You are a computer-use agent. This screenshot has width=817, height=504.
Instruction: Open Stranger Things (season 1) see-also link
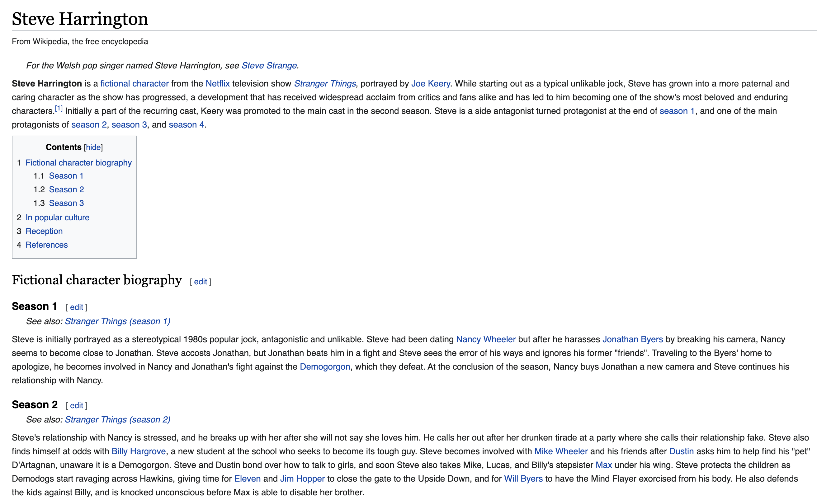(x=118, y=321)
